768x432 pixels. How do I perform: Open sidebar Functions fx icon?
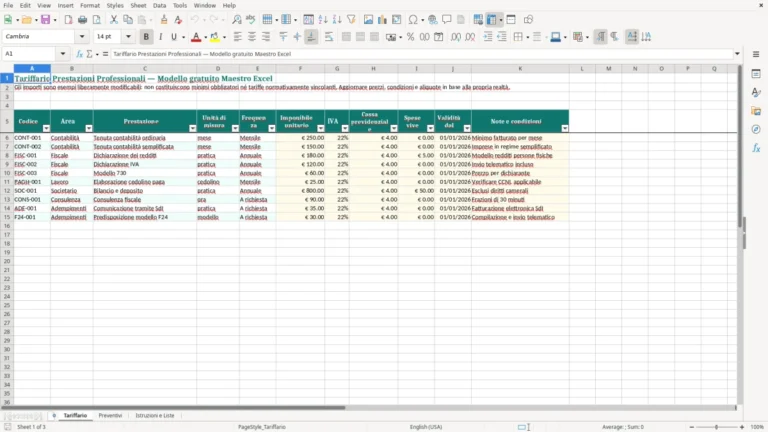pos(756,148)
